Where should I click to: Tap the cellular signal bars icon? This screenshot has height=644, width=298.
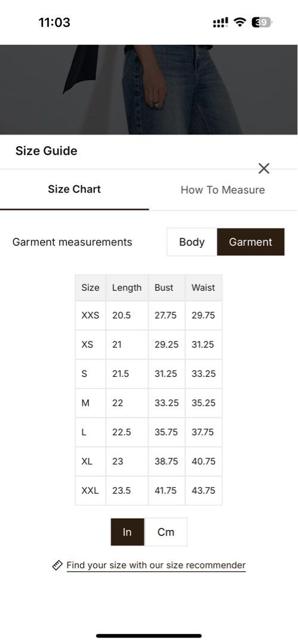(220, 23)
